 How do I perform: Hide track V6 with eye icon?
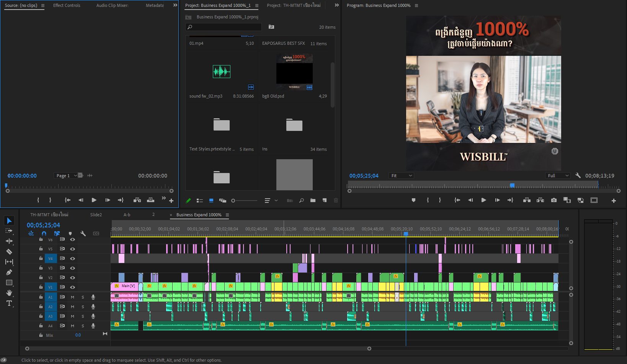click(72, 240)
